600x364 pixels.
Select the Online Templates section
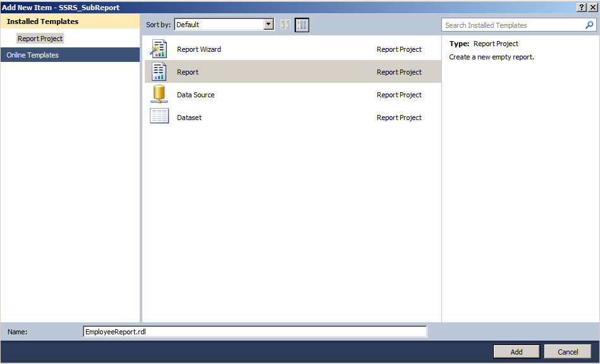point(70,55)
